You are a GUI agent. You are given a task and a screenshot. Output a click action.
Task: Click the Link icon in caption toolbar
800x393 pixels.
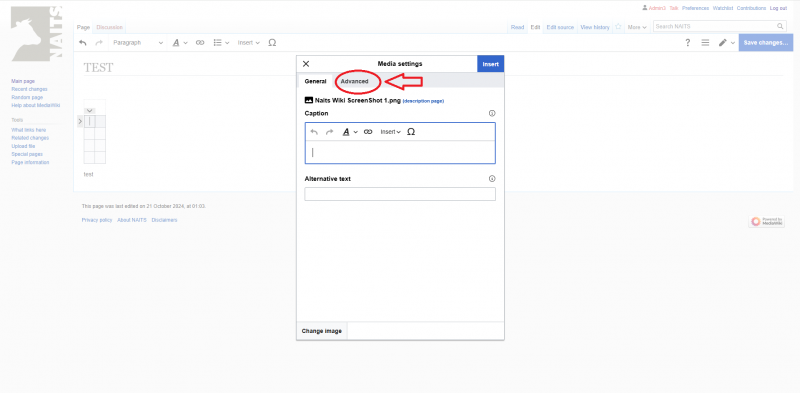click(368, 132)
